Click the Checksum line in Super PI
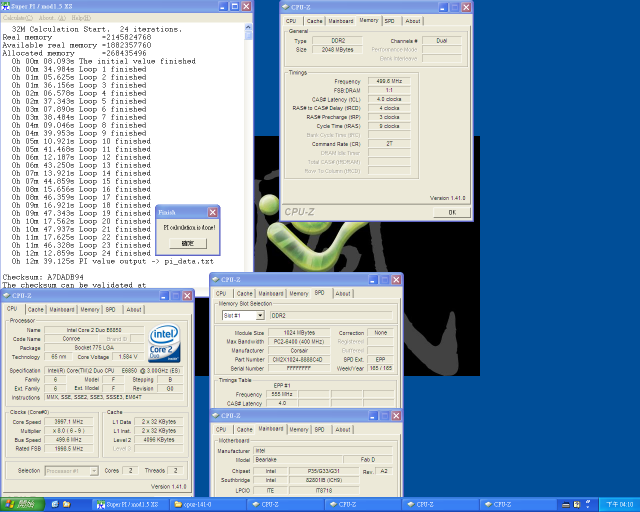The height and width of the screenshot is (512, 640). (x=43, y=277)
